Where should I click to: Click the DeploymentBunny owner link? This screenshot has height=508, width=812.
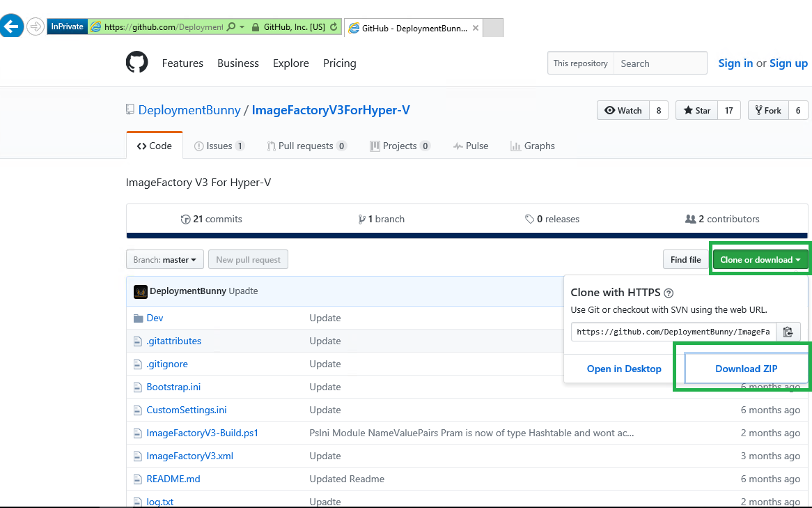[189, 110]
